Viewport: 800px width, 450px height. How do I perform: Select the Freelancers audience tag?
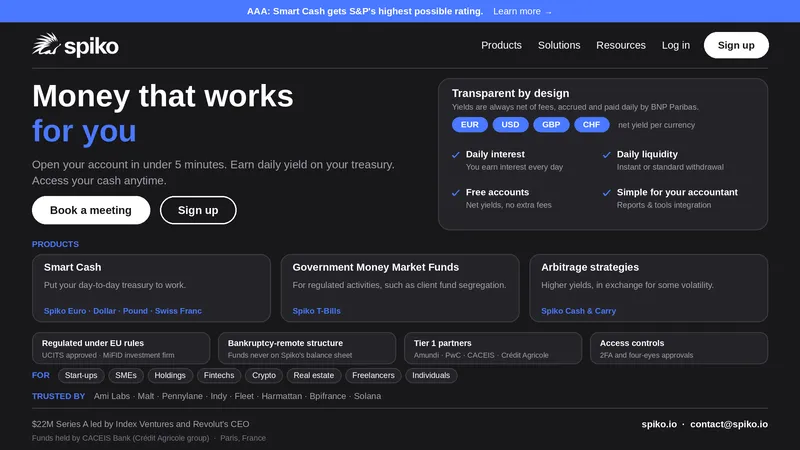(x=373, y=376)
